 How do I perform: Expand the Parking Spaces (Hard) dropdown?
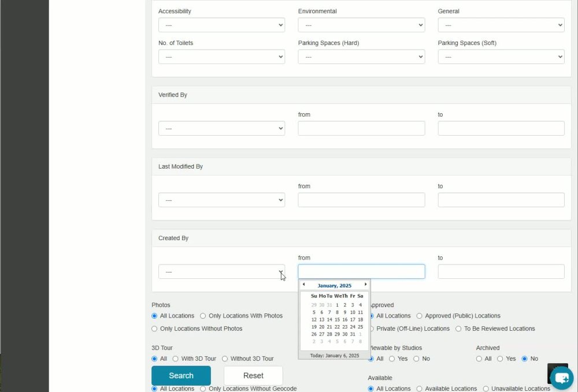coord(361,57)
